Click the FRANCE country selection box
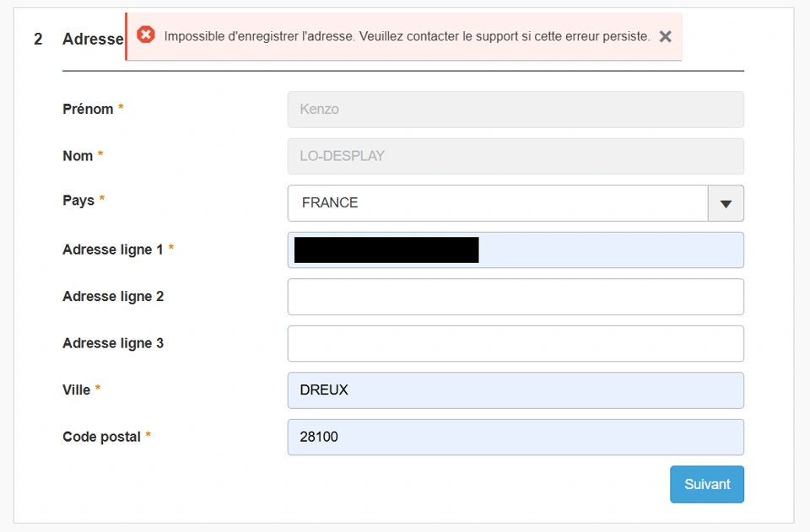Viewport: 810px width, 532px height. pos(498,203)
